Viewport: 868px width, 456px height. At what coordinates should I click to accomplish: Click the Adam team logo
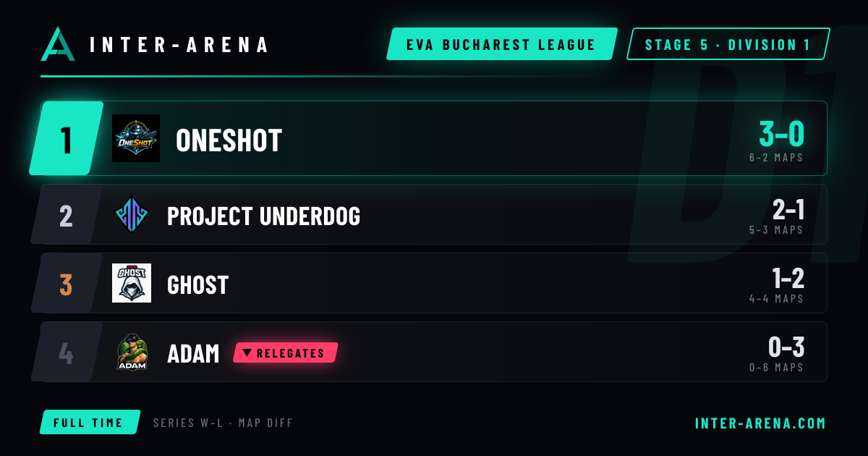tap(132, 352)
